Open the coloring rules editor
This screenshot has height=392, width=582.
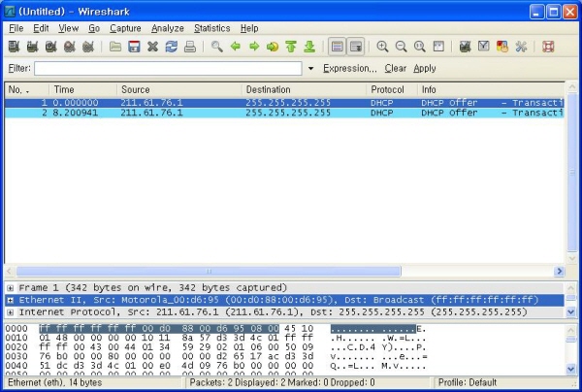tap(502, 47)
